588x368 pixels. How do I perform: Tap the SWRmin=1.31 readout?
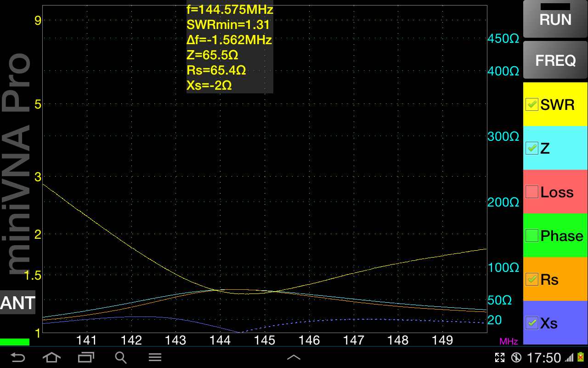[x=228, y=24]
